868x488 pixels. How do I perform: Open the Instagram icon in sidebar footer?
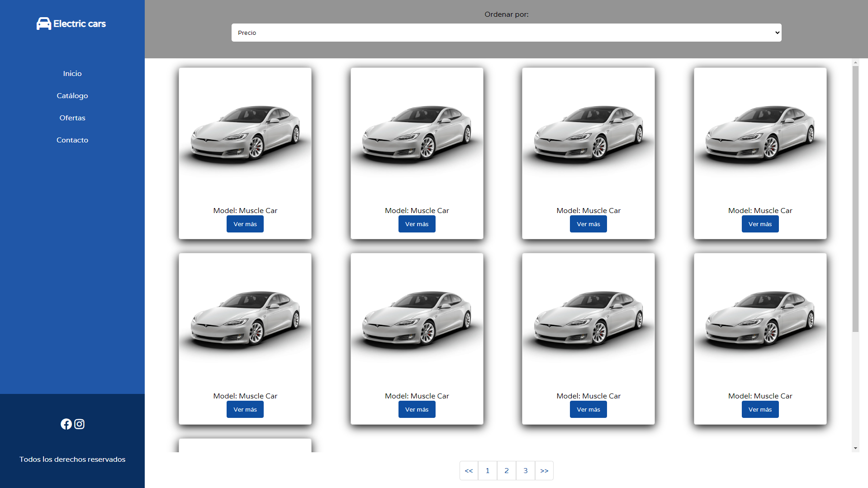click(x=79, y=424)
